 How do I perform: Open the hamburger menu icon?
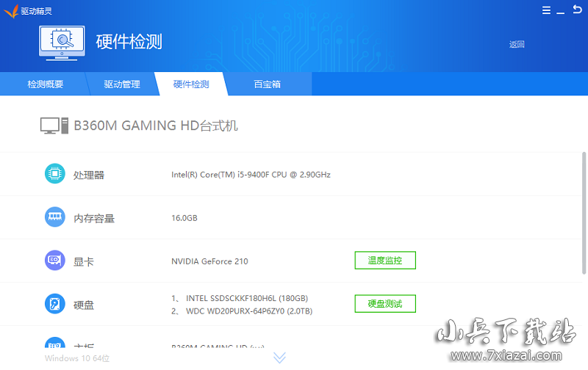tap(546, 10)
